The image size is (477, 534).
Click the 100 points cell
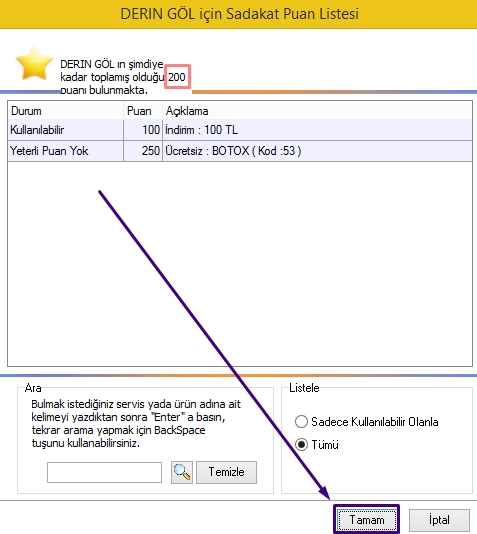[x=143, y=130]
